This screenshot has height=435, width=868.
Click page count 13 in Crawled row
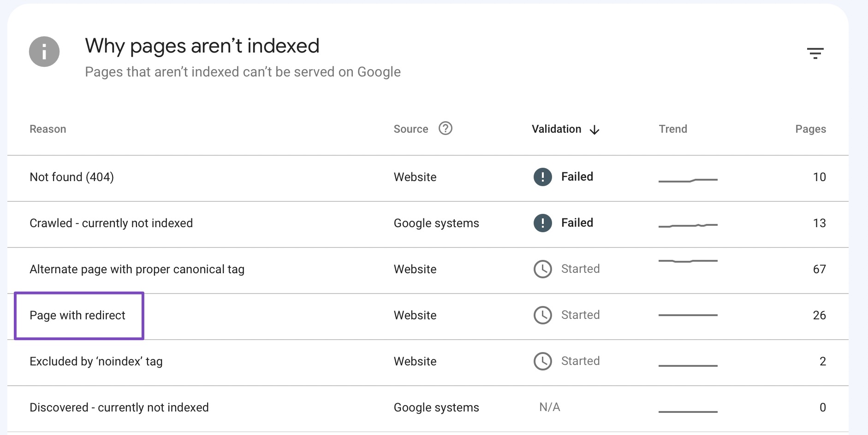[x=819, y=223]
